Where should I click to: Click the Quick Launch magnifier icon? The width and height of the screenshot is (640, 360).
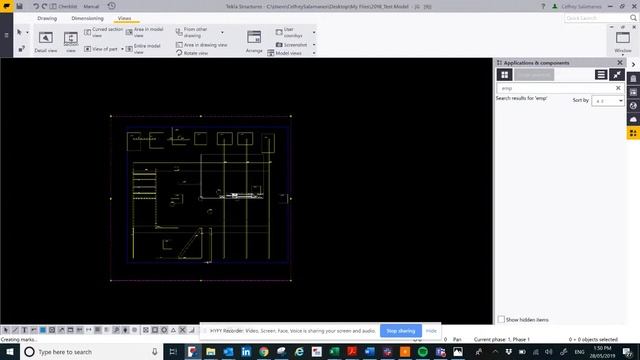(633, 18)
